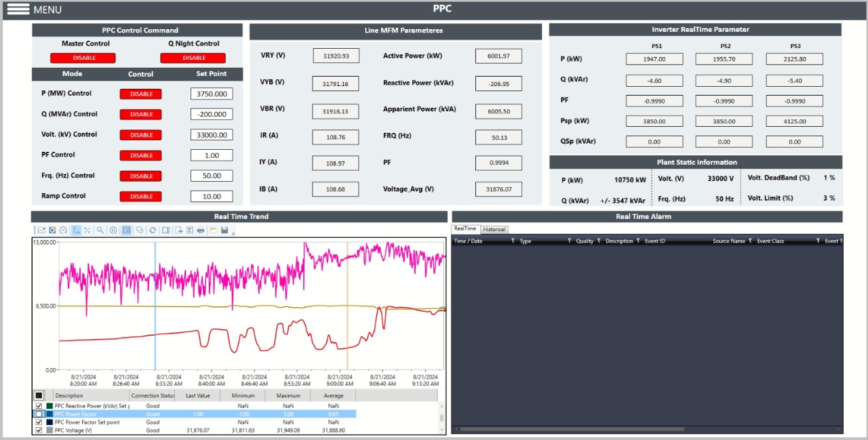The height and width of the screenshot is (440, 868).
Task: Toggle the Master Control DISABLE button
Action: coord(82,58)
